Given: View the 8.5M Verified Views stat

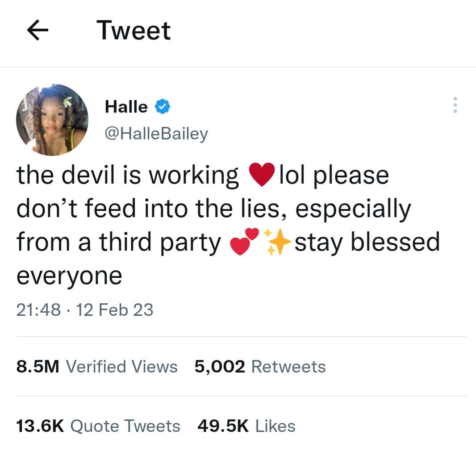Looking at the screenshot, I should [96, 367].
